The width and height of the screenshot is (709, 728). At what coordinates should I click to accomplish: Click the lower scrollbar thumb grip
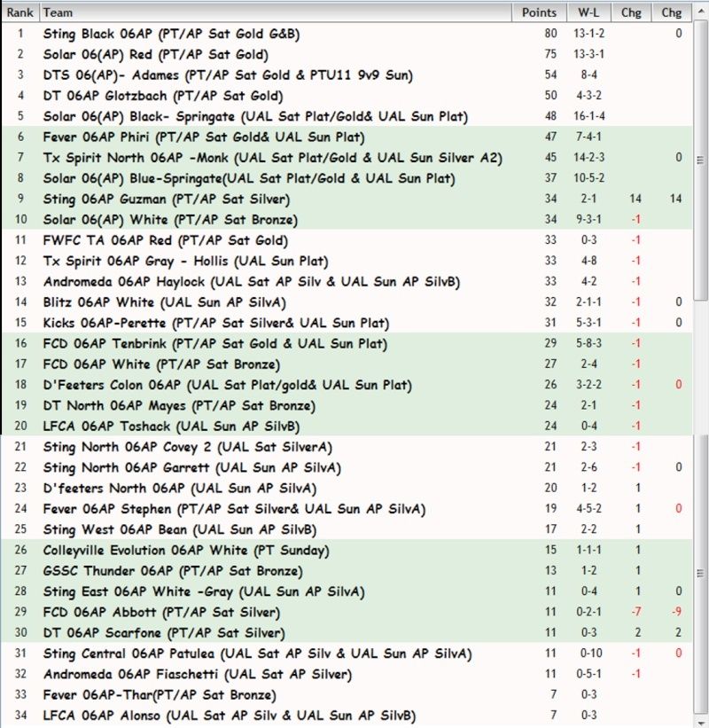(x=701, y=574)
